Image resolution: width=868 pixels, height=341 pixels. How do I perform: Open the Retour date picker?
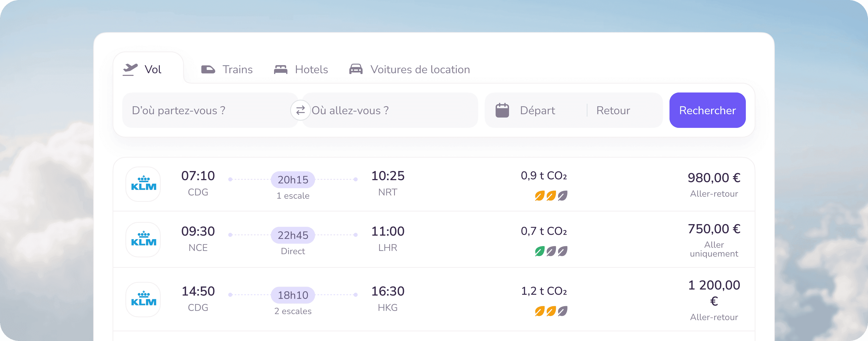(x=613, y=110)
